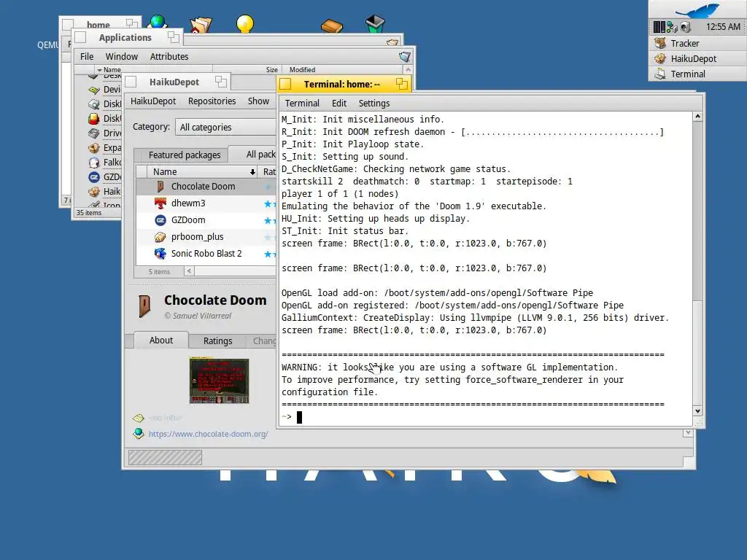Screen dimensions: 747x560
Task: Select the Devices icon in Applications list
Action: 94,90
